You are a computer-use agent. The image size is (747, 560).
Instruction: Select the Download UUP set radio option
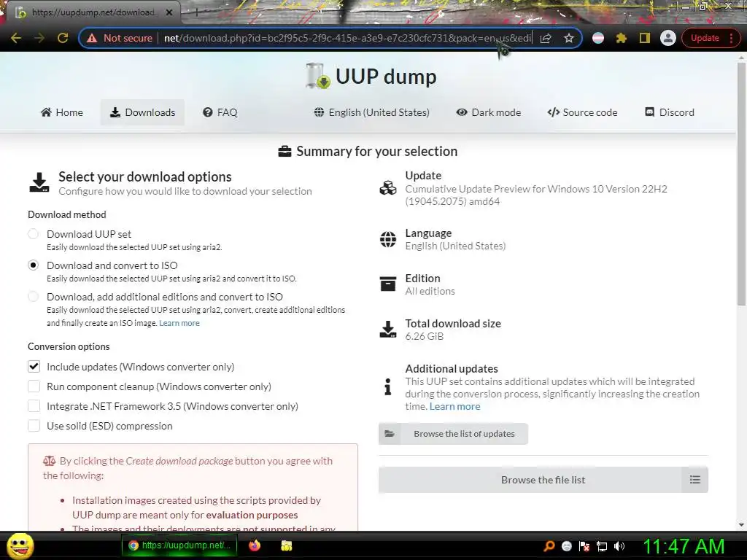pyautogui.click(x=34, y=234)
